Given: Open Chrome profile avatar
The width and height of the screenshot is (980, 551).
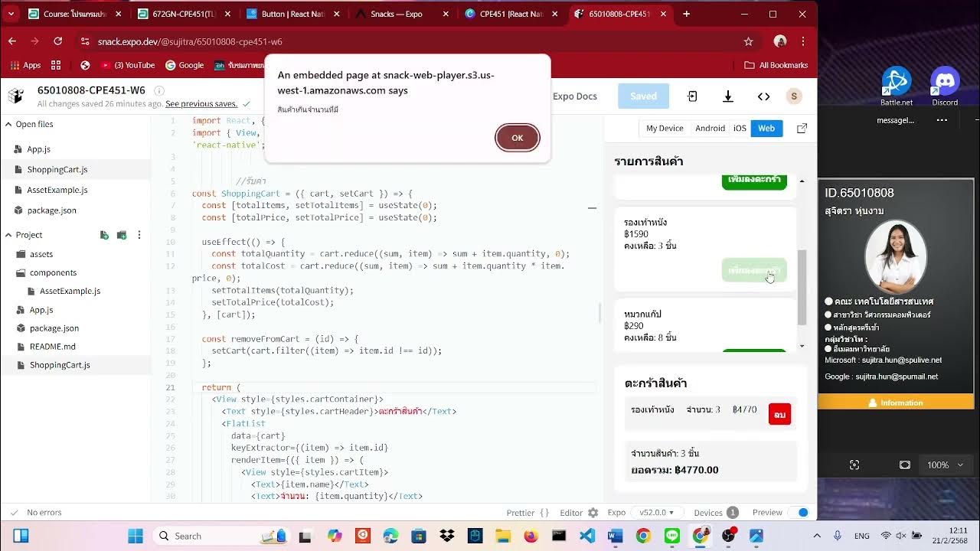Looking at the screenshot, I should [x=780, y=41].
